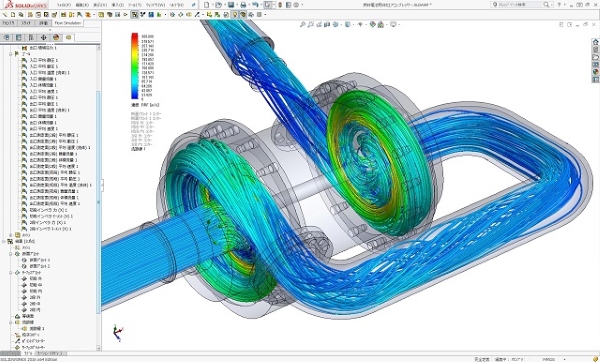Click the Print icon in title toolbar
Screen dimensions: 600x362
pyautogui.click(x=243, y=5)
